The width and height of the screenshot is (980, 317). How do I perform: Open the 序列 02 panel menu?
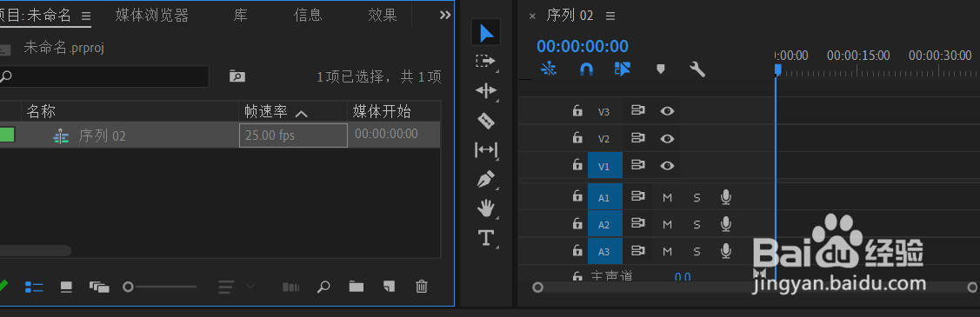(x=610, y=16)
